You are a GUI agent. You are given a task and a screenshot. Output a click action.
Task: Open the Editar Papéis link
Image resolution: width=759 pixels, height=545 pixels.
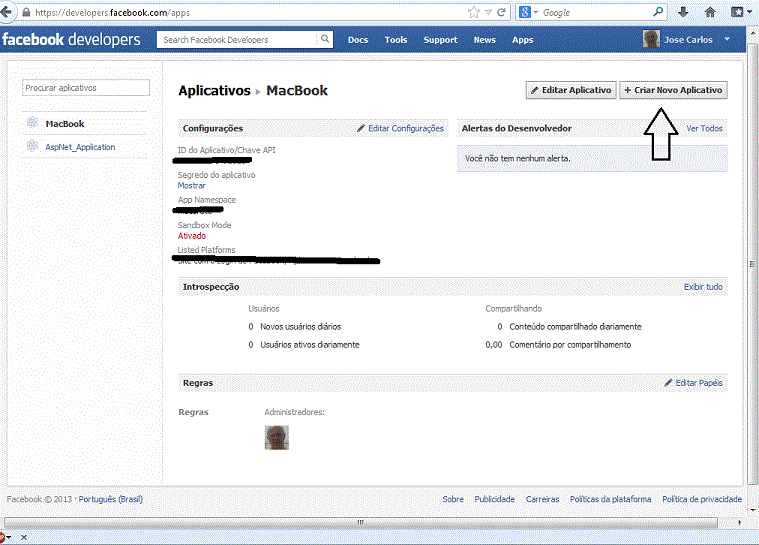[x=698, y=382]
